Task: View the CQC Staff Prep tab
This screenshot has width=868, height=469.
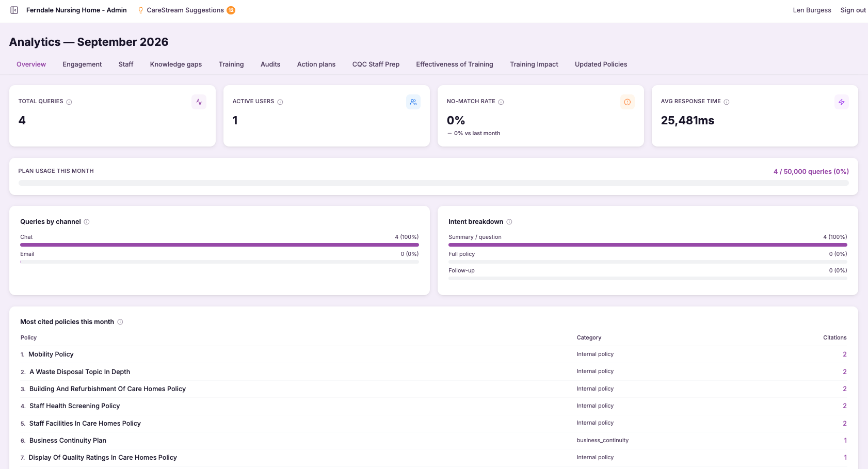Action: [376, 64]
